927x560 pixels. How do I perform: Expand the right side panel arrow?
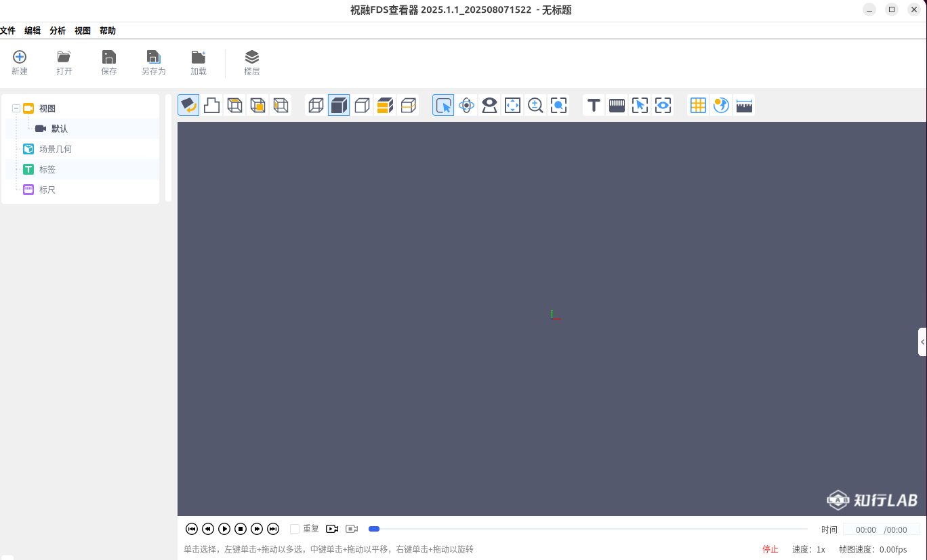[922, 342]
